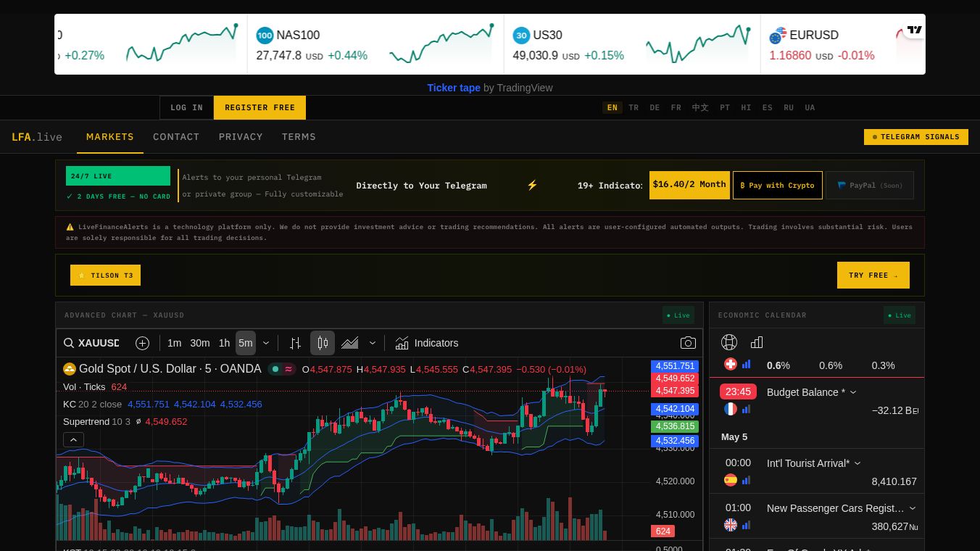980x551 pixels.
Task: Expand the Budget Balance event
Action: [853, 392]
